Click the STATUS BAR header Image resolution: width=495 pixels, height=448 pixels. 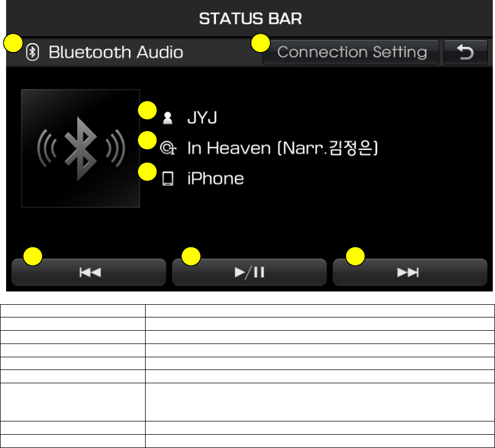[250, 19]
